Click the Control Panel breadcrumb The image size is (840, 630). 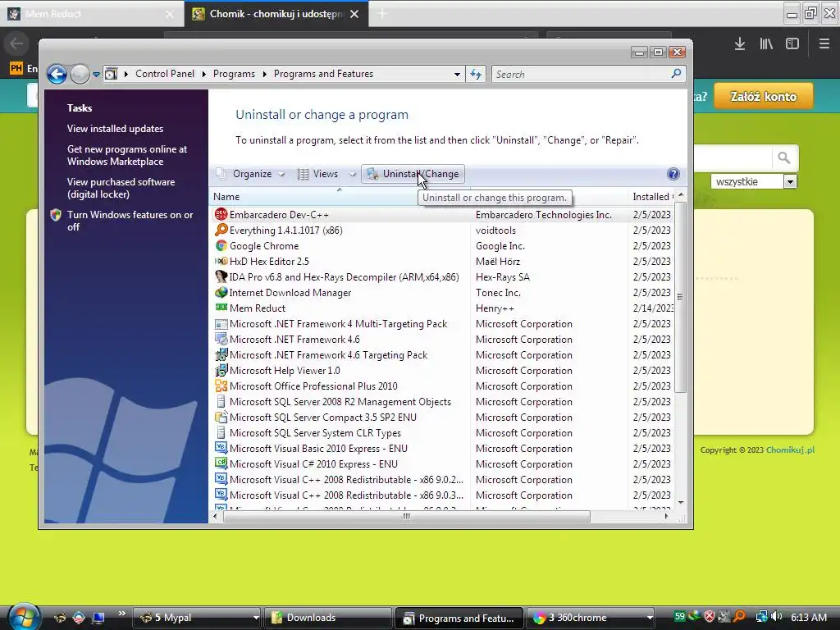pos(164,74)
